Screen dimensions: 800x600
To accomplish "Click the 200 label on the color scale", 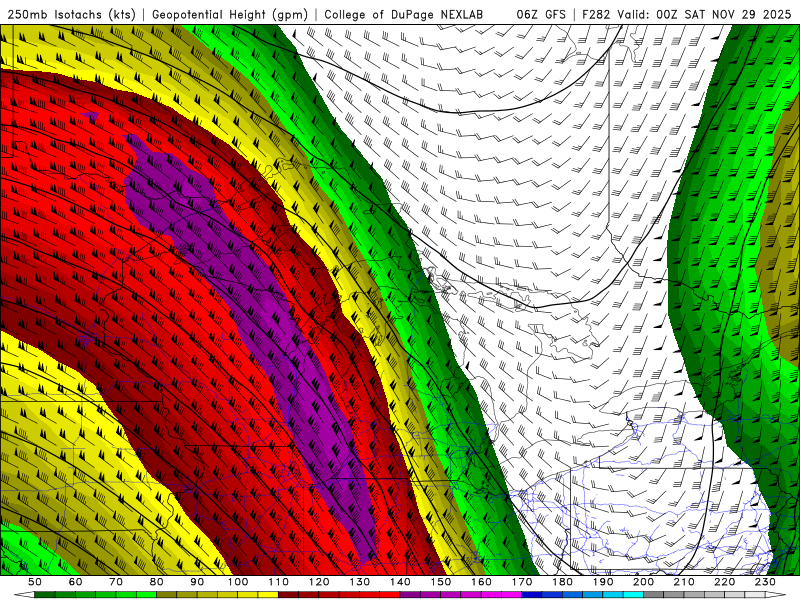I will [x=643, y=582].
